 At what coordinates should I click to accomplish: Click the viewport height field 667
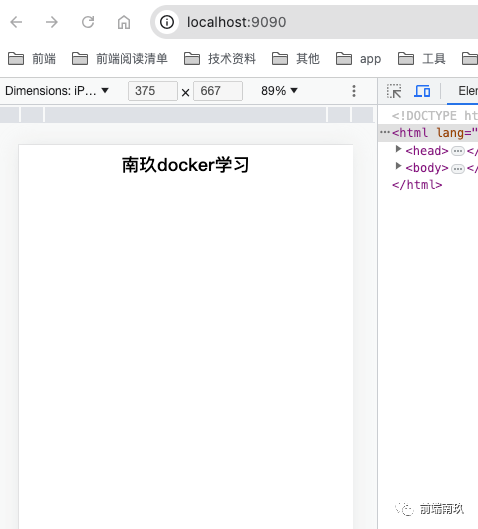[218, 91]
